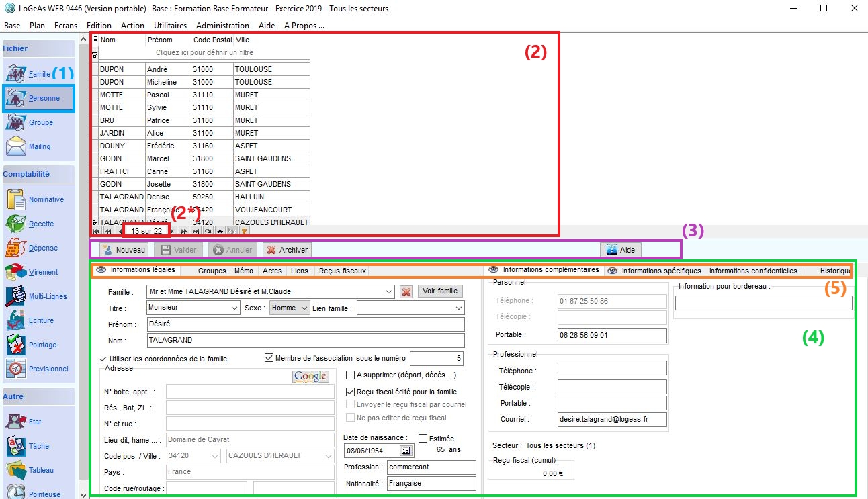Uncheck 'Membre de l'association' checkbox
868x499 pixels.
click(269, 358)
